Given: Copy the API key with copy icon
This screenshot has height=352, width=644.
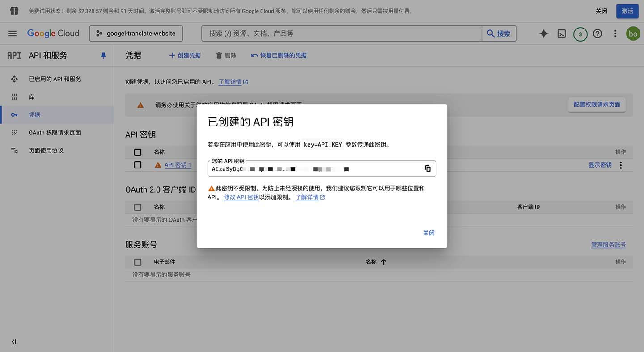Looking at the screenshot, I should [428, 168].
